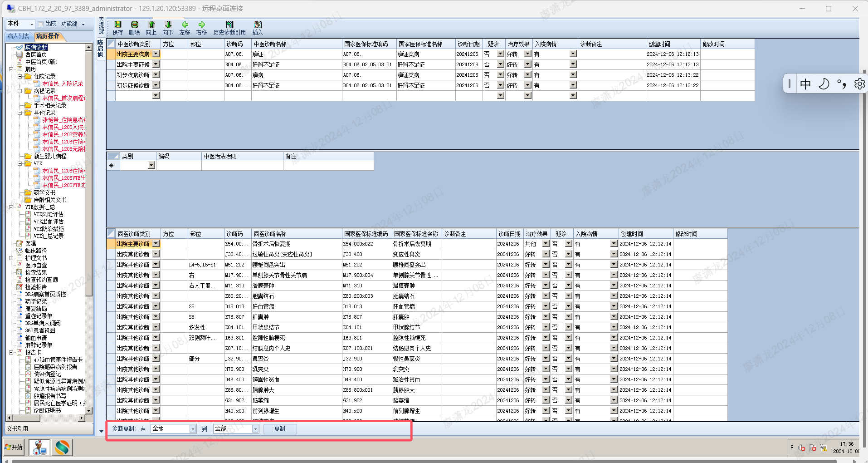The width and height of the screenshot is (868, 463).
Task: Click the 左移 left arrow icon
Action: [185, 25]
